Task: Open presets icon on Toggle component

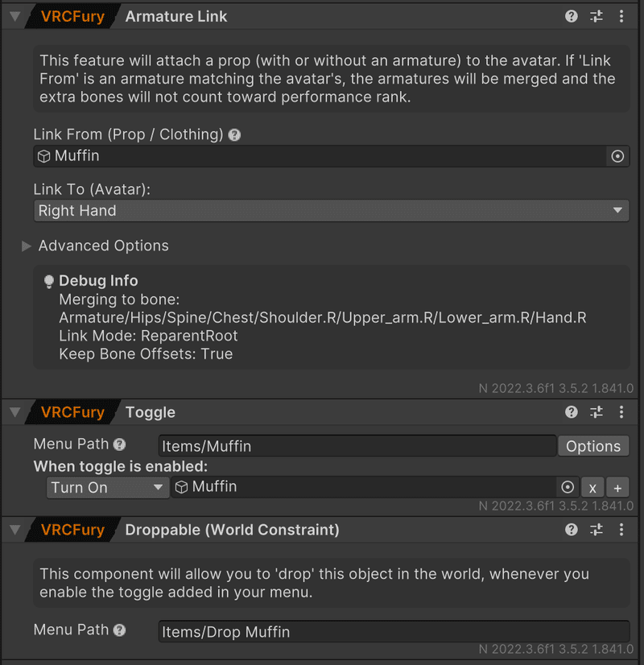Action: click(597, 412)
